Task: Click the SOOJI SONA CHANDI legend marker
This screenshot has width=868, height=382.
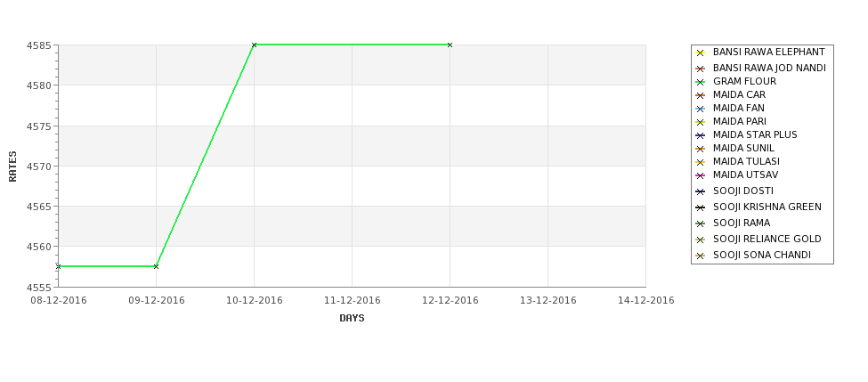Action: click(701, 256)
